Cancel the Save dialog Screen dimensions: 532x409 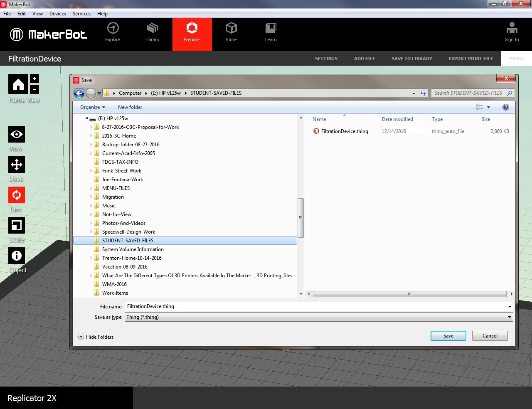click(490, 336)
